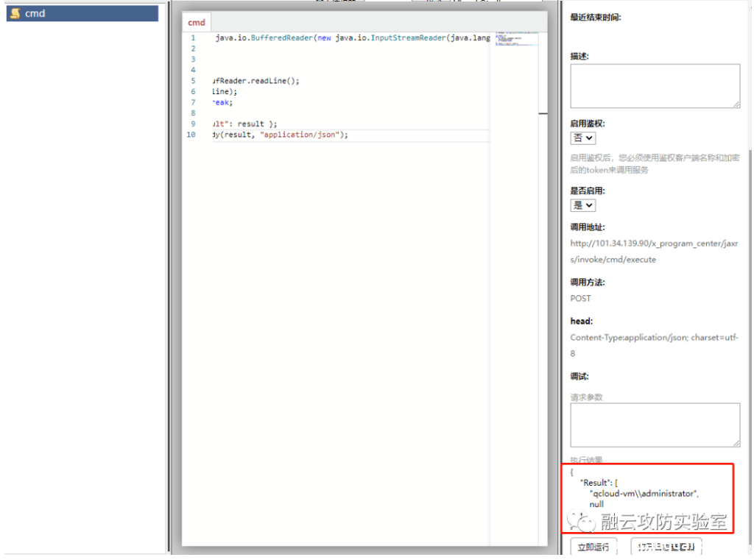The height and width of the screenshot is (560, 754).
Task: Click into the 描述 description text area
Action: [x=655, y=85]
